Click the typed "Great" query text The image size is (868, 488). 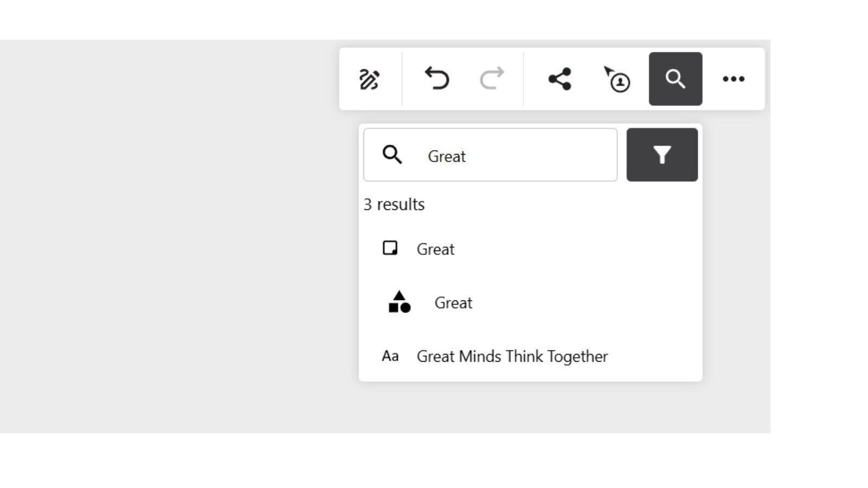[x=446, y=157]
